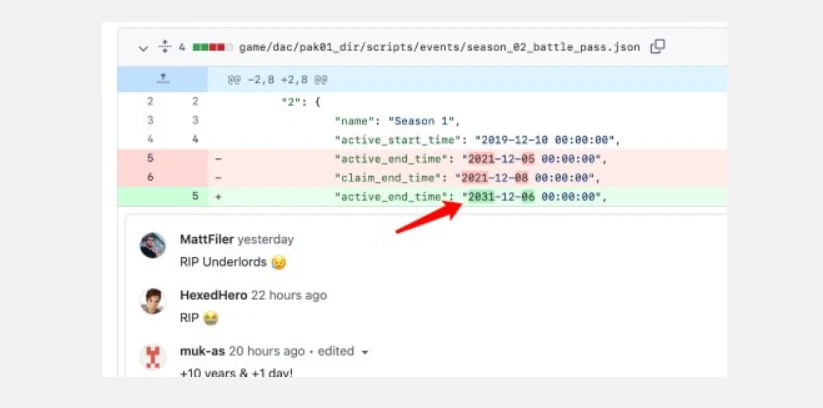This screenshot has height=408, width=823.
Task: Click the '22 hours ago' comment timestamp
Action: pos(289,296)
